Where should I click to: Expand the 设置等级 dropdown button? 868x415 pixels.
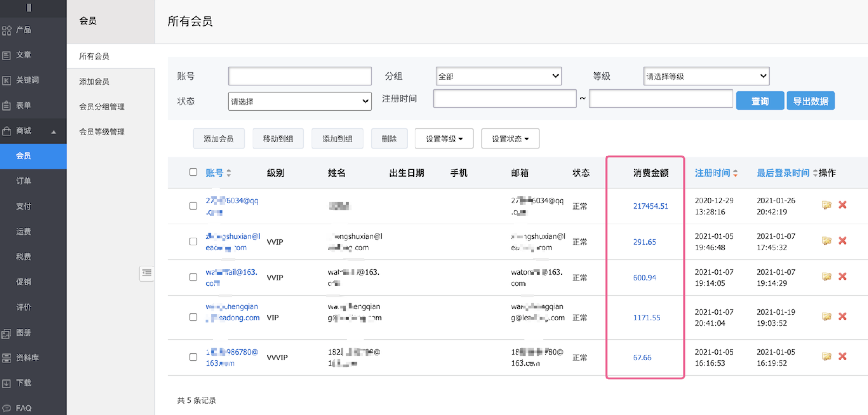click(444, 139)
